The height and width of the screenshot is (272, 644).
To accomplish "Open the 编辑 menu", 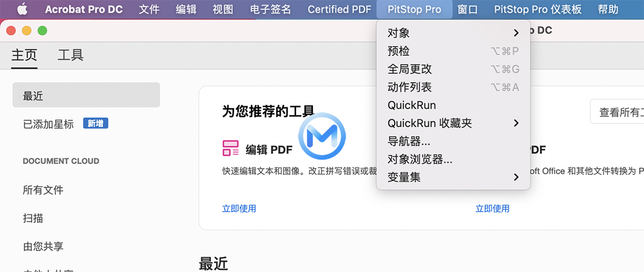I will [186, 9].
